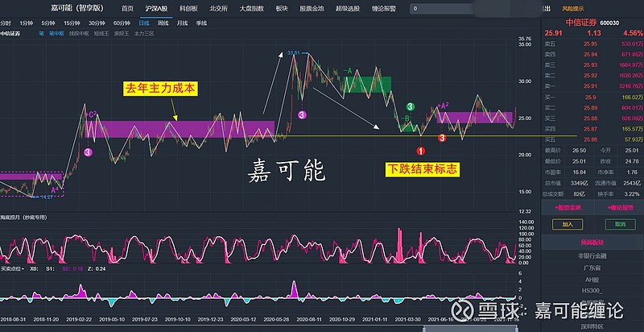Enable the 线段中枢 overlay
The height and width of the screenshot is (332, 644).
(x=79, y=34)
